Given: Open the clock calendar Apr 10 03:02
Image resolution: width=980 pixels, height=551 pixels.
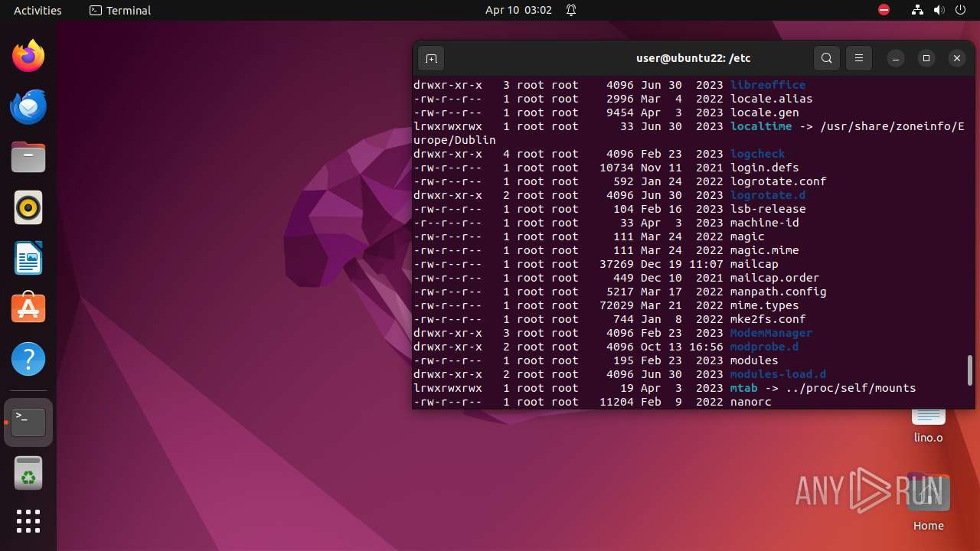Looking at the screenshot, I should 518,10.
